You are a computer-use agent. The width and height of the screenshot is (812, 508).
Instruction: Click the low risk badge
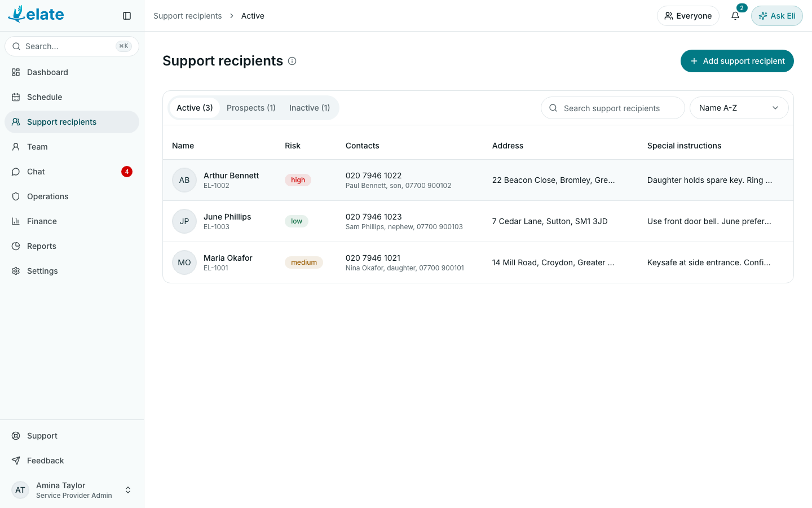(x=297, y=221)
